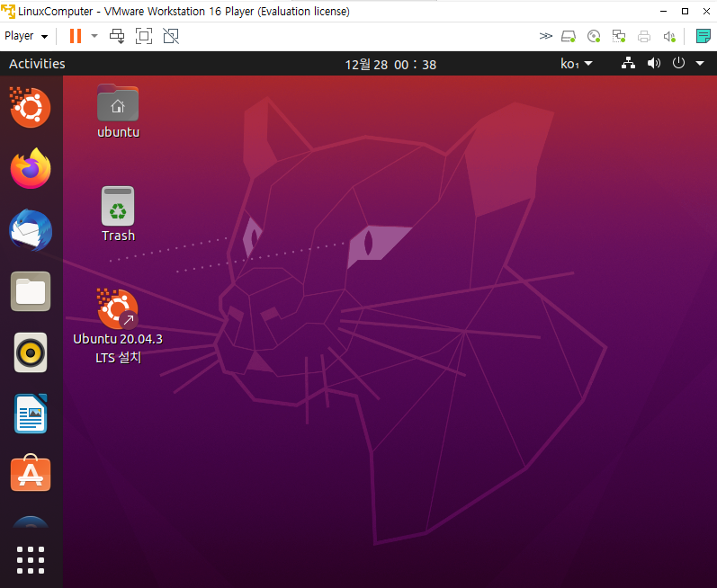Open the power options arrow beside the pause button
This screenshot has width=717, height=588.
click(94, 36)
